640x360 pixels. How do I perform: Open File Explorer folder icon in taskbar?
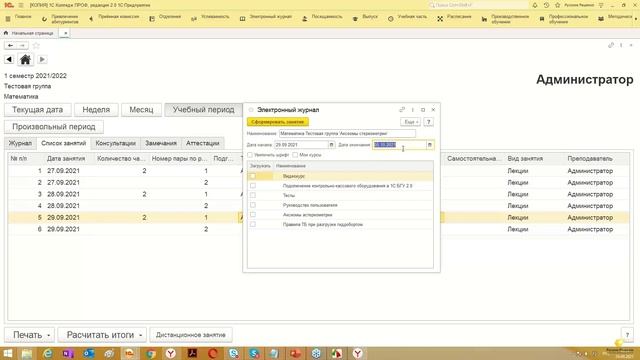click(27, 353)
